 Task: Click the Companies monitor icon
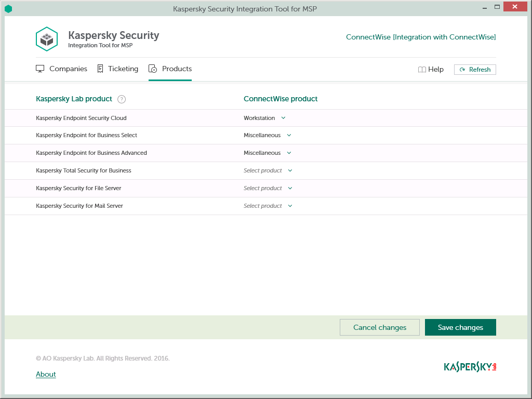40,69
